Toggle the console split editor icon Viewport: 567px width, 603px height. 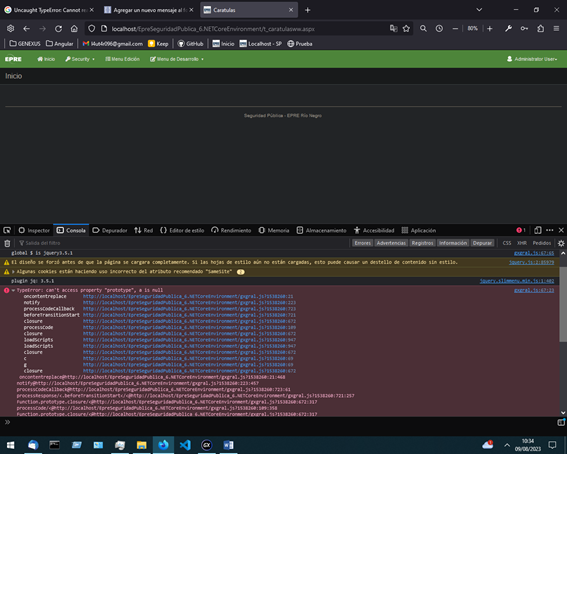coord(561,422)
